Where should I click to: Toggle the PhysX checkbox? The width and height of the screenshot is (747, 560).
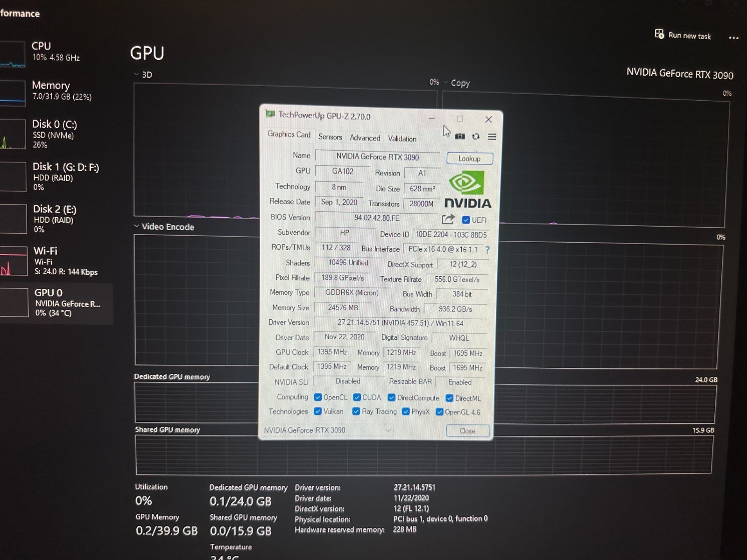406,412
